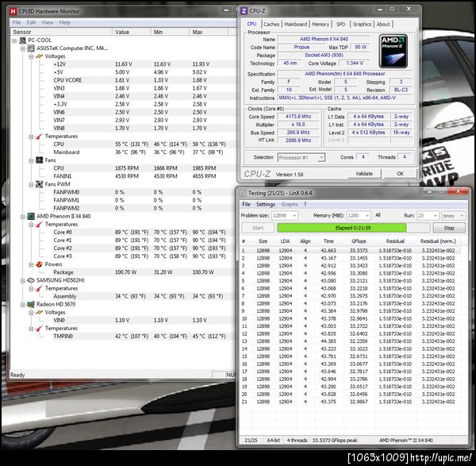
Task: Collapse the Powers section
Action: tap(31, 264)
